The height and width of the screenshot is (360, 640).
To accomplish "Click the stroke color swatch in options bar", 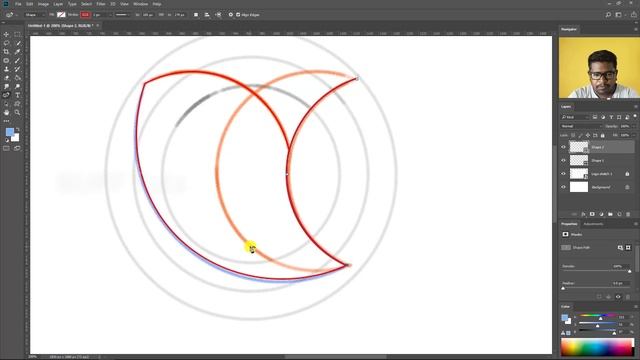I will point(85,15).
